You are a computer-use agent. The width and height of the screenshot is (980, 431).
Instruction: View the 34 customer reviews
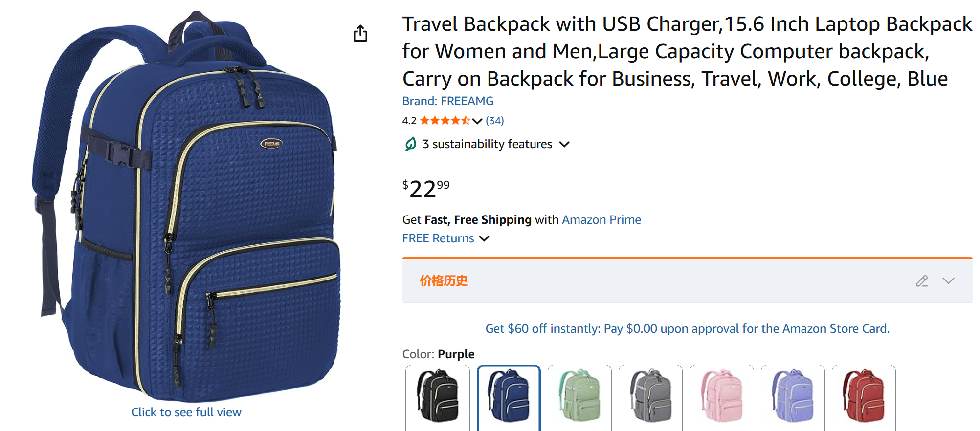494,121
